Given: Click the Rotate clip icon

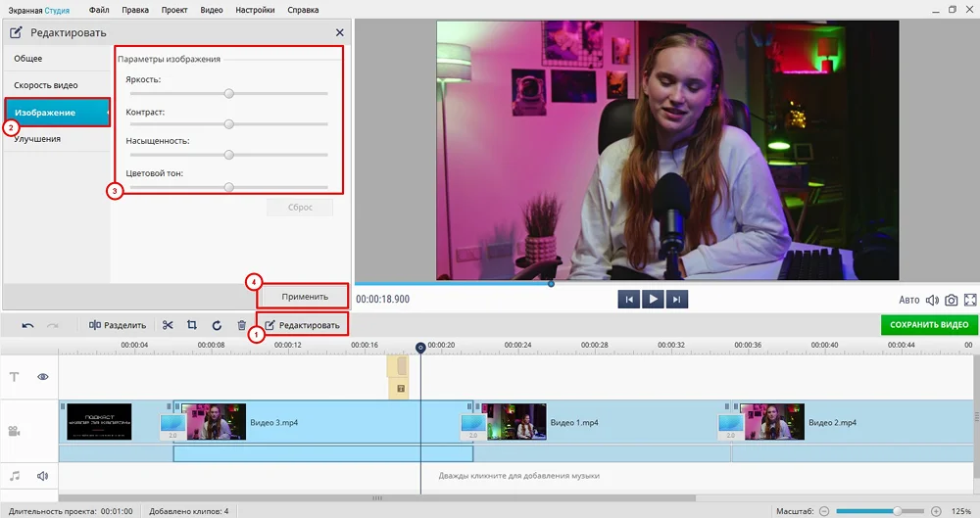Looking at the screenshot, I should tap(217, 325).
